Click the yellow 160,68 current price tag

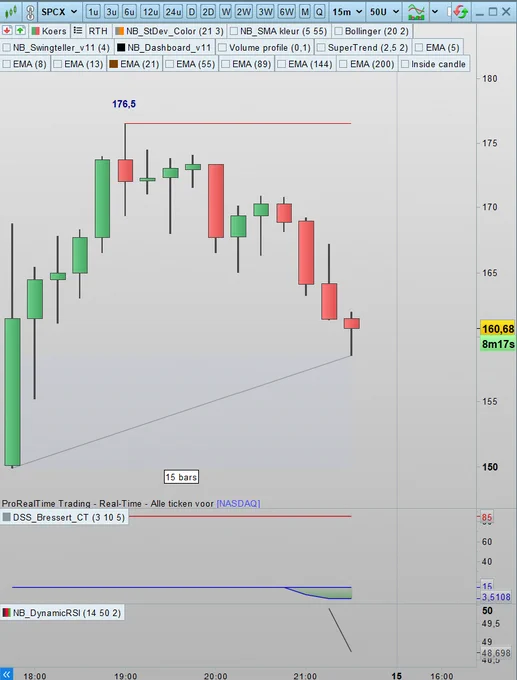498,329
